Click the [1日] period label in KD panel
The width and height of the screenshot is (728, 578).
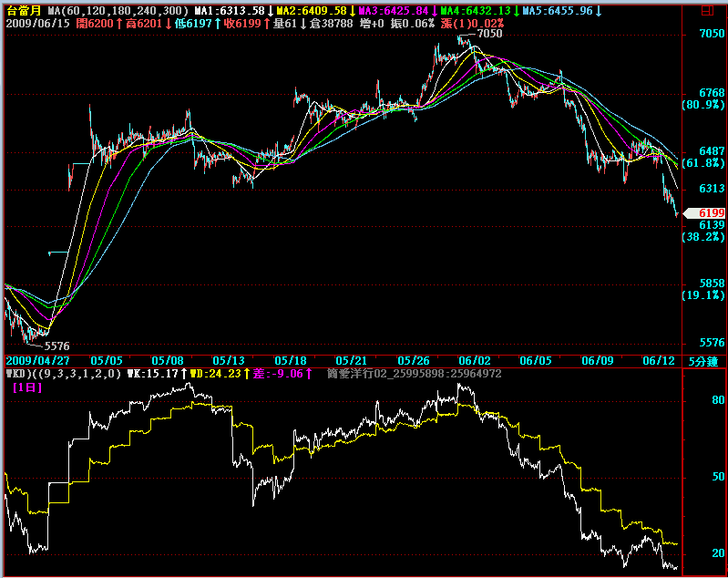click(28, 387)
